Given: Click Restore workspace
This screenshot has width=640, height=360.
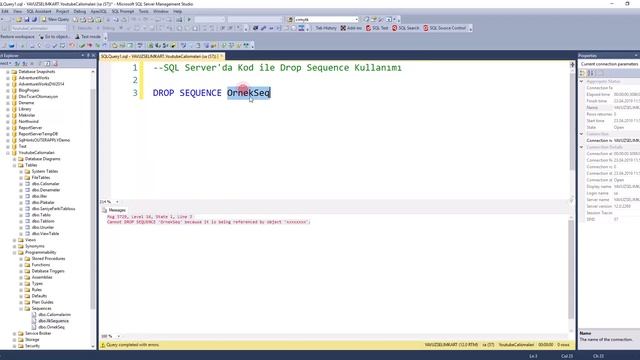Looking at the screenshot, I should [18, 37].
